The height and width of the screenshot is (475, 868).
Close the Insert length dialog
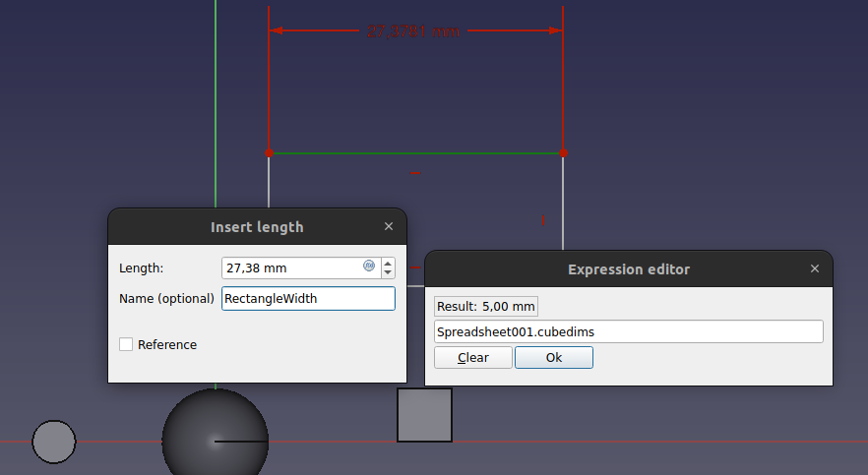coord(389,226)
